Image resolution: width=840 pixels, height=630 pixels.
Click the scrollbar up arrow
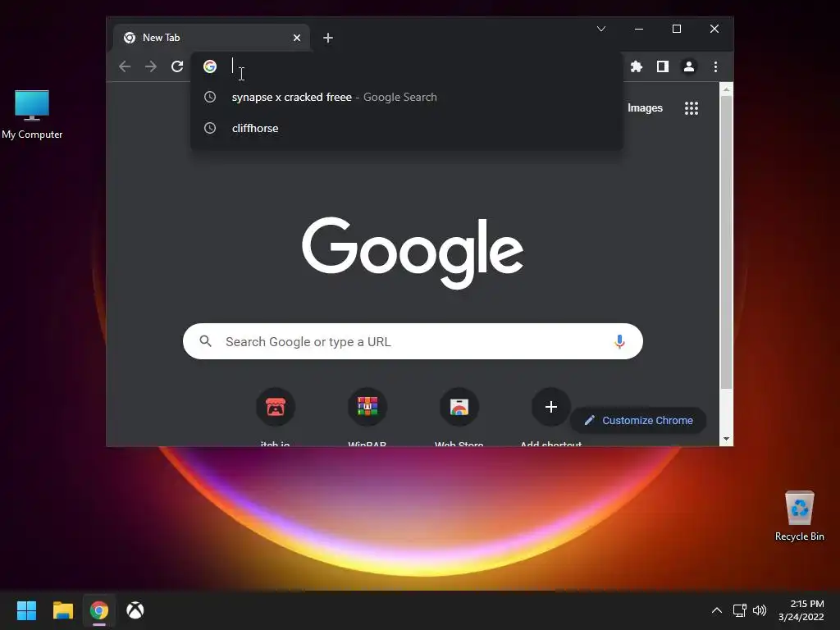click(x=726, y=89)
